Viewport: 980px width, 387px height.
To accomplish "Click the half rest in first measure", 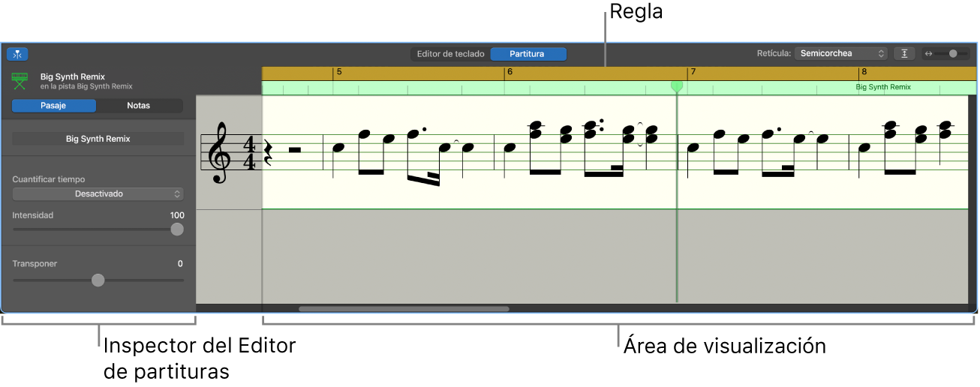I will point(295,150).
